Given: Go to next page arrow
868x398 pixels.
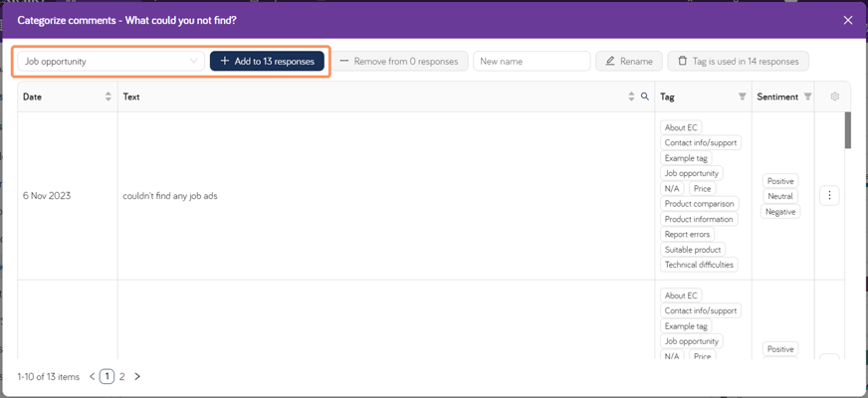Looking at the screenshot, I should [137, 377].
